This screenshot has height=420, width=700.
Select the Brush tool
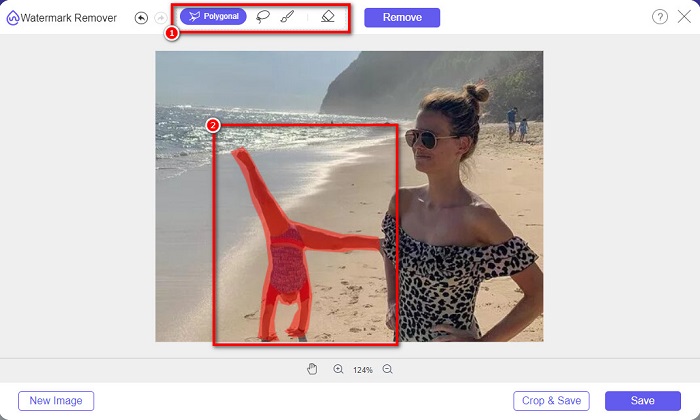click(287, 17)
